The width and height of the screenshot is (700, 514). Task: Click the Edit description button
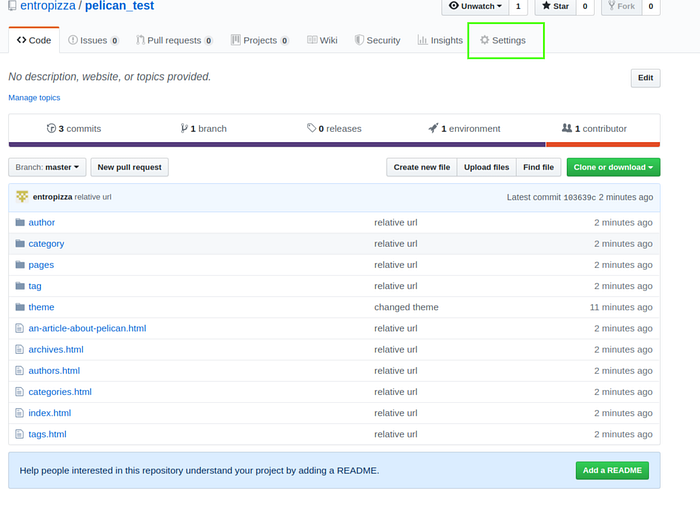[x=645, y=78]
